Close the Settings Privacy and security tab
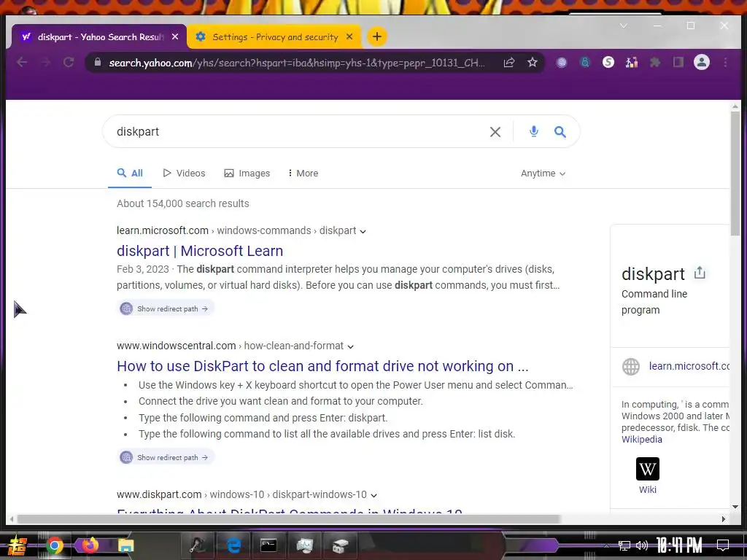 pos(349,36)
